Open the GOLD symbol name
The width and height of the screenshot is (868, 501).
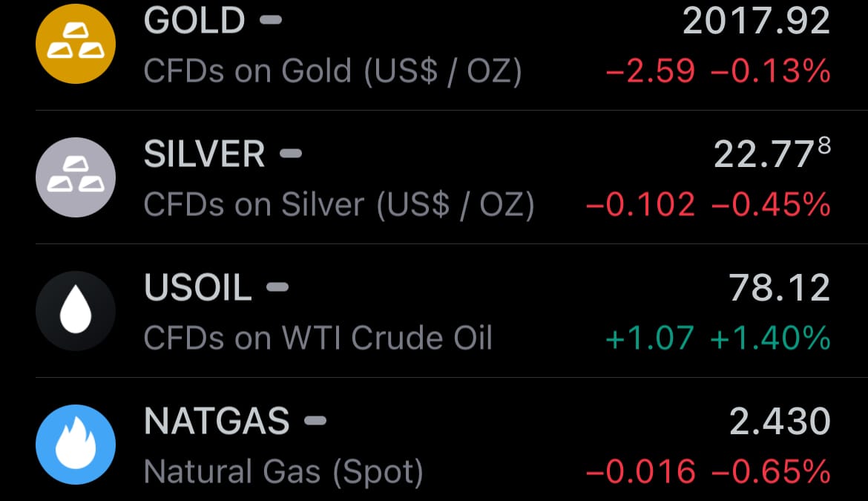coord(194,21)
